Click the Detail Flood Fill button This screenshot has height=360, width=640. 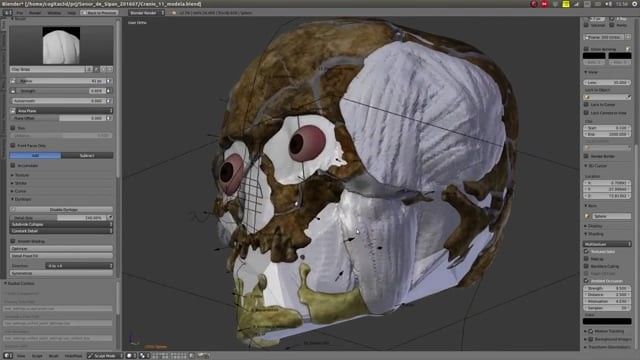point(61,256)
